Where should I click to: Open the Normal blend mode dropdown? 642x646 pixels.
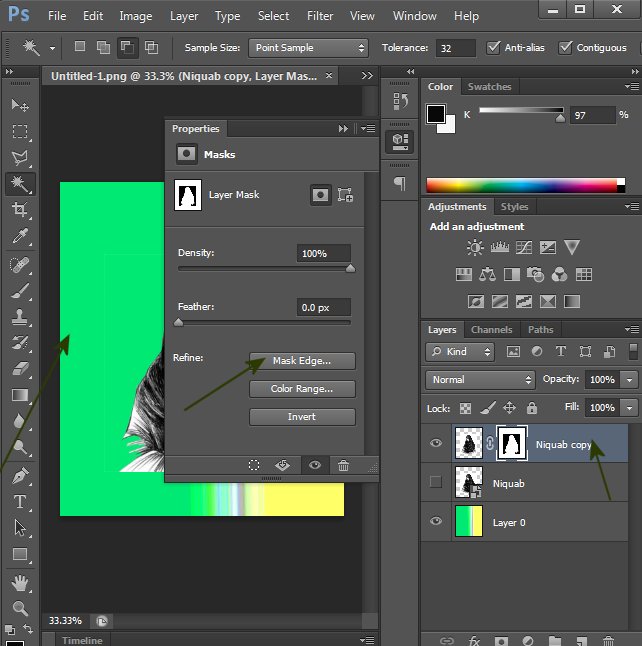click(481, 380)
